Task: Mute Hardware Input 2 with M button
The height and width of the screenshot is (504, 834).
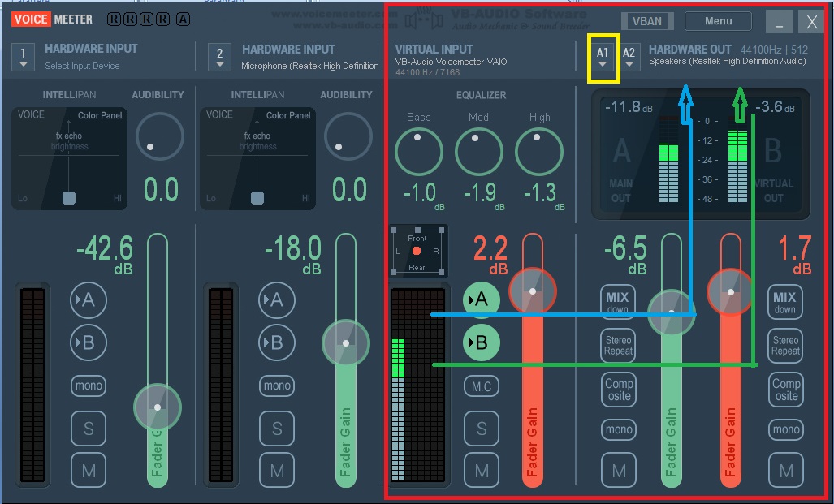Action: click(x=277, y=471)
